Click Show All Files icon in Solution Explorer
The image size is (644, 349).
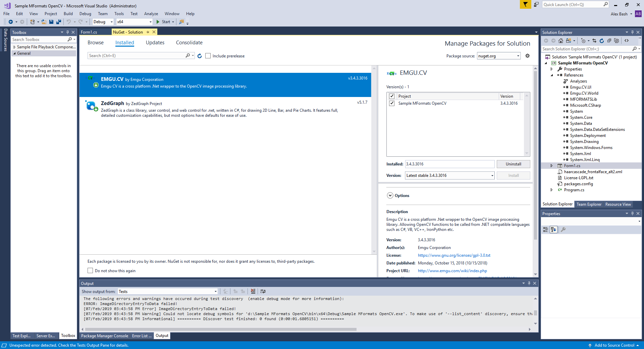pyautogui.click(x=616, y=41)
